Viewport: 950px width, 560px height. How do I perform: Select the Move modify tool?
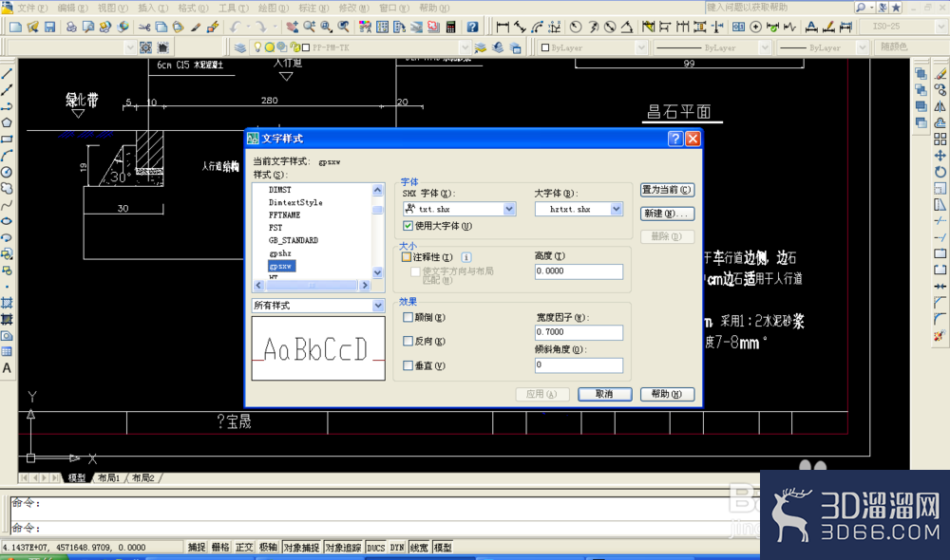point(940,156)
